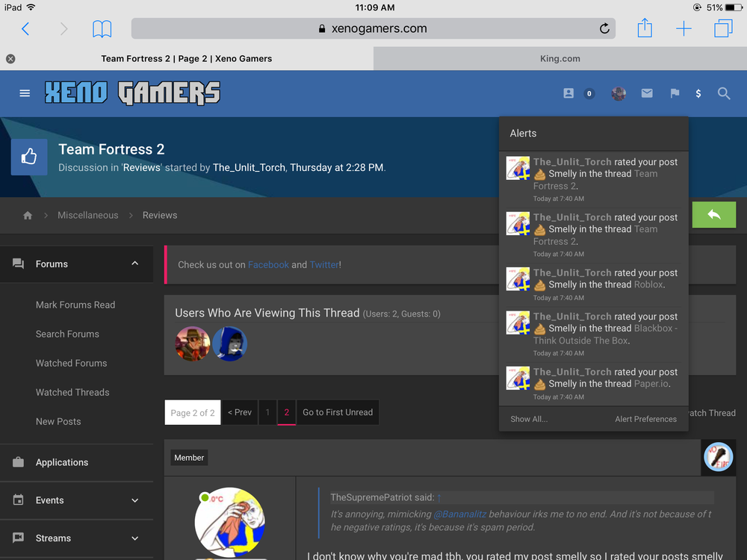
Task: Show all tabs overview icon
Action: (722, 28)
